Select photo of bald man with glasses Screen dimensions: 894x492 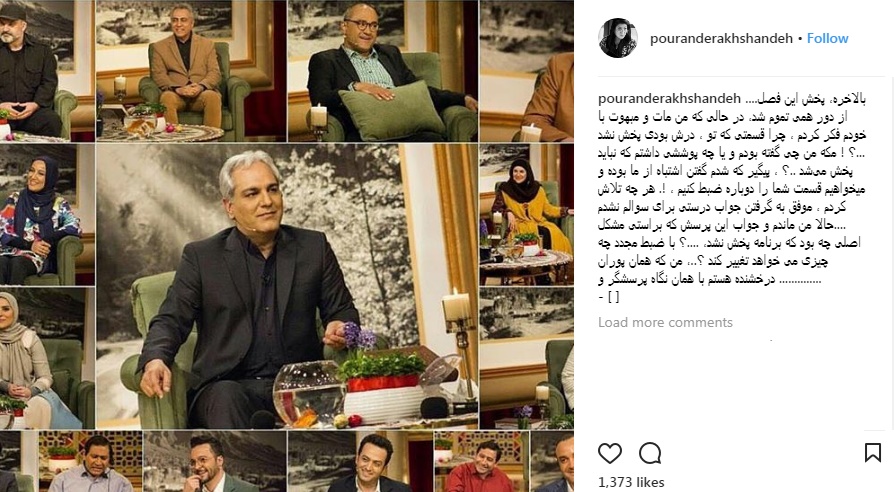[383, 71]
